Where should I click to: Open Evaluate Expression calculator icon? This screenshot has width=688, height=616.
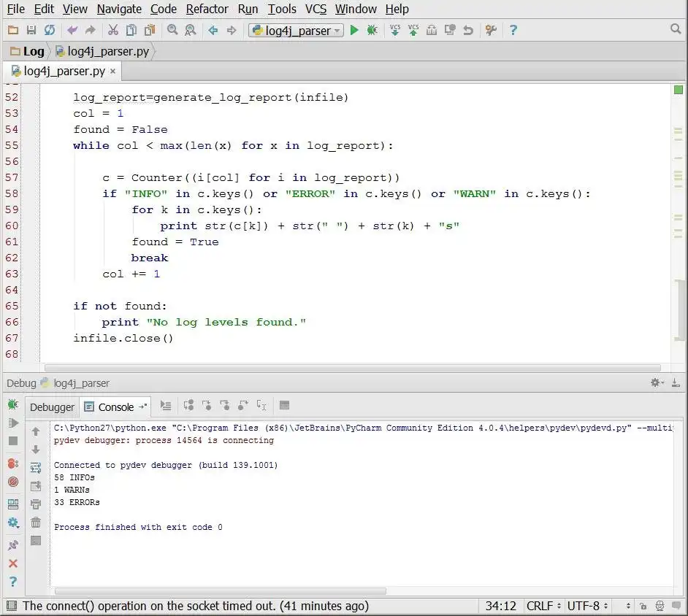[x=284, y=405]
